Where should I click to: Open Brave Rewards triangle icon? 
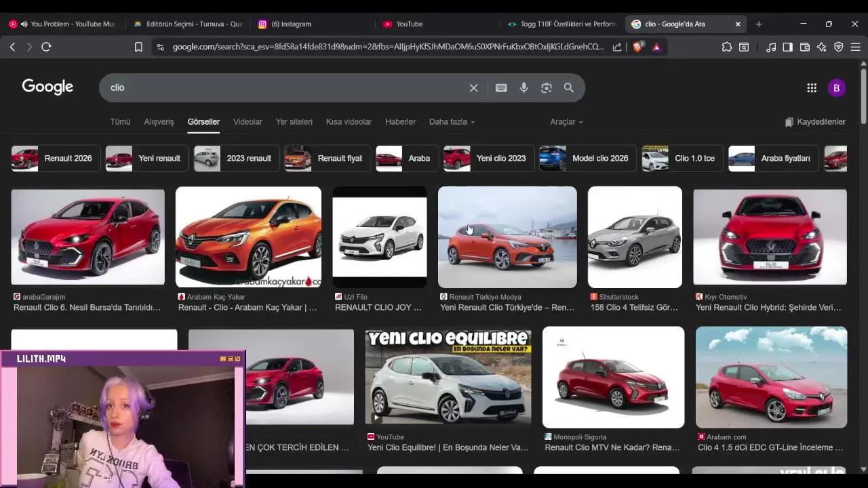(656, 47)
